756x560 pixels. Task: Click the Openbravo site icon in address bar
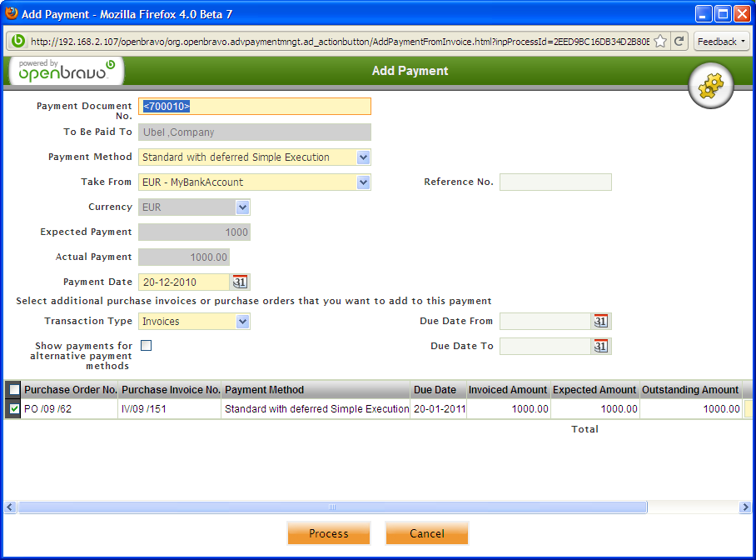point(18,41)
